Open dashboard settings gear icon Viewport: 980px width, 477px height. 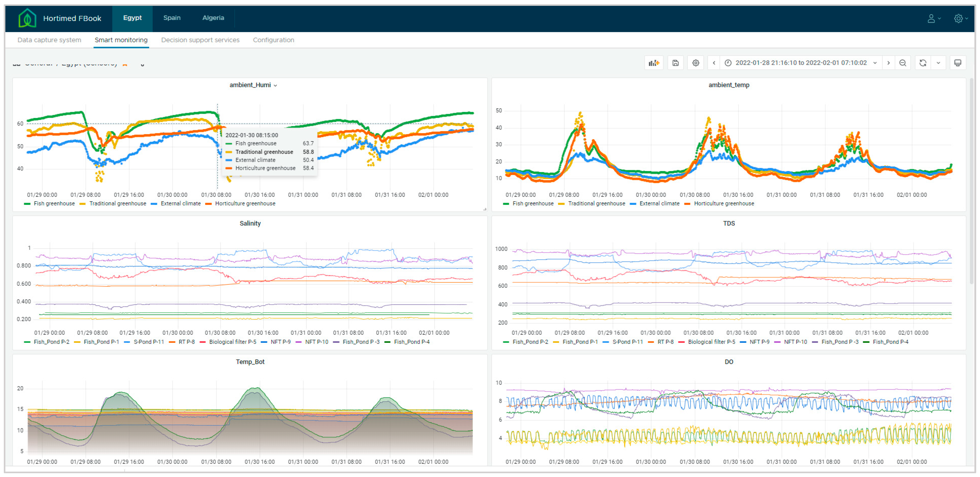coord(695,63)
